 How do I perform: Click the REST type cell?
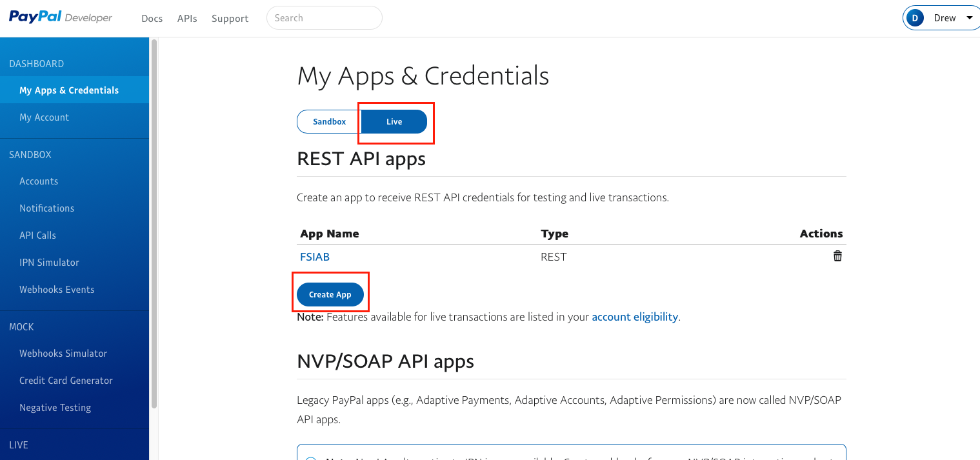[554, 257]
